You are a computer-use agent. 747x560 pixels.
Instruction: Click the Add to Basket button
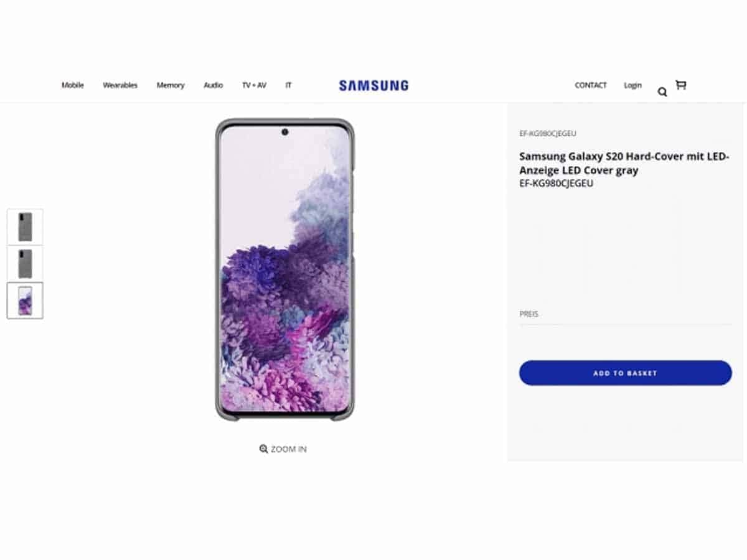(x=626, y=373)
